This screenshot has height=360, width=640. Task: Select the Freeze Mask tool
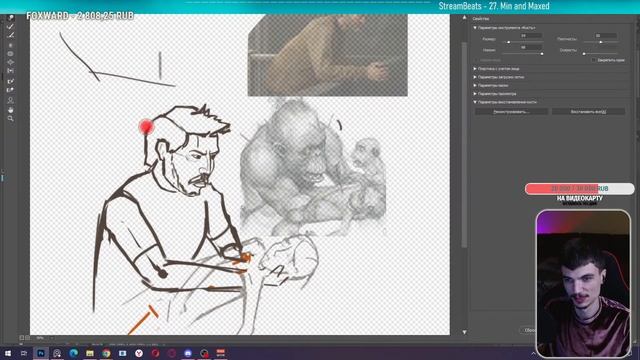(11, 81)
